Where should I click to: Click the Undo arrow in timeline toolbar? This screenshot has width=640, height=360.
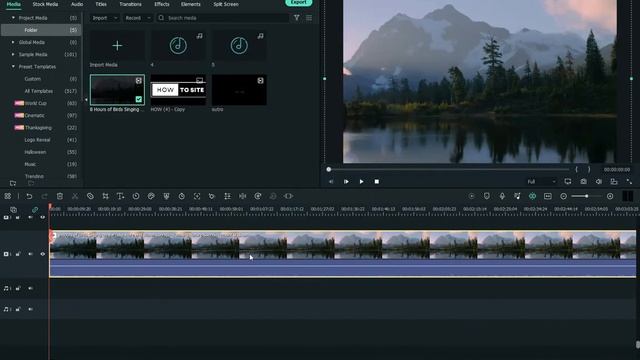click(x=29, y=196)
